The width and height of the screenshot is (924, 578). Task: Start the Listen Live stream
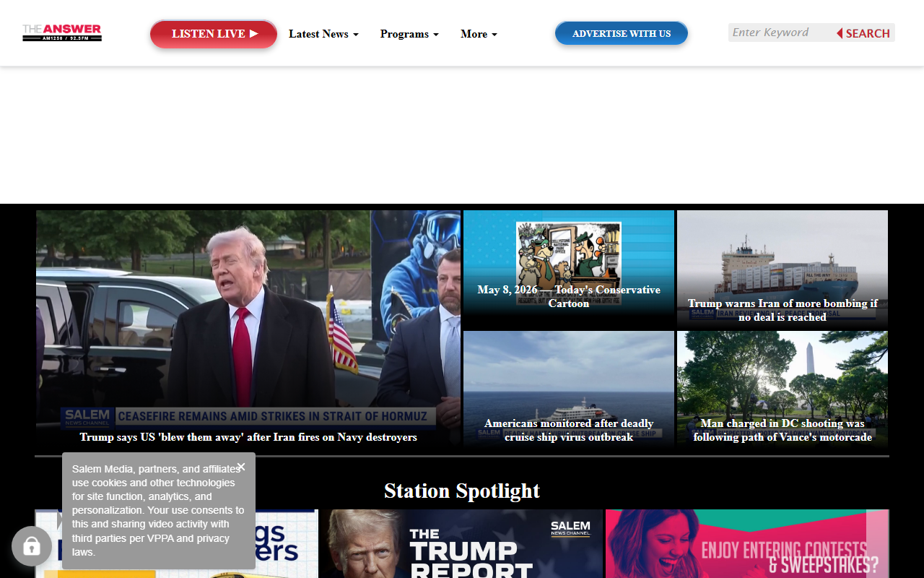coord(214,34)
